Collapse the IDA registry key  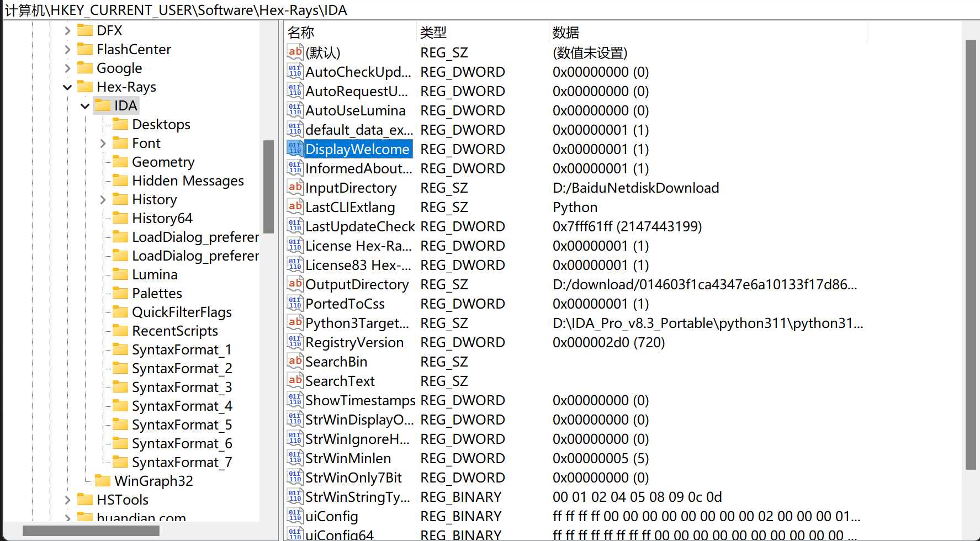coord(85,105)
